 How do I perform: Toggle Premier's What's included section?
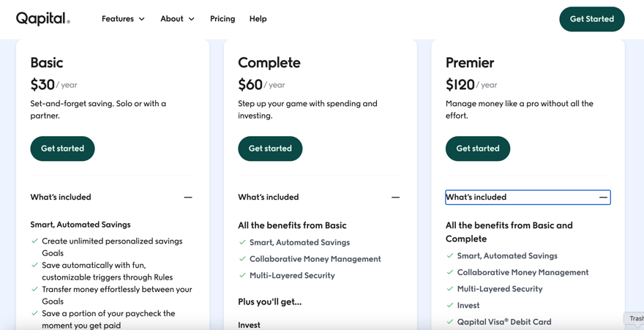coord(528,197)
